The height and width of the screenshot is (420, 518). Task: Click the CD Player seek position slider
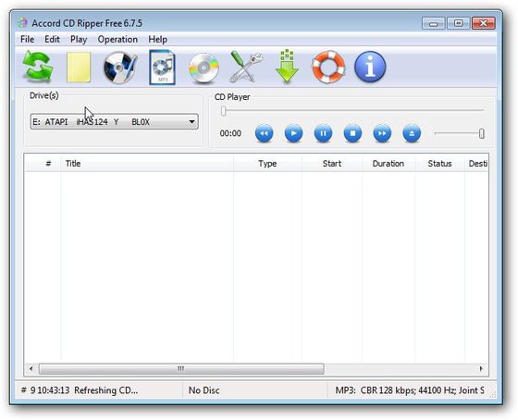tap(353, 111)
